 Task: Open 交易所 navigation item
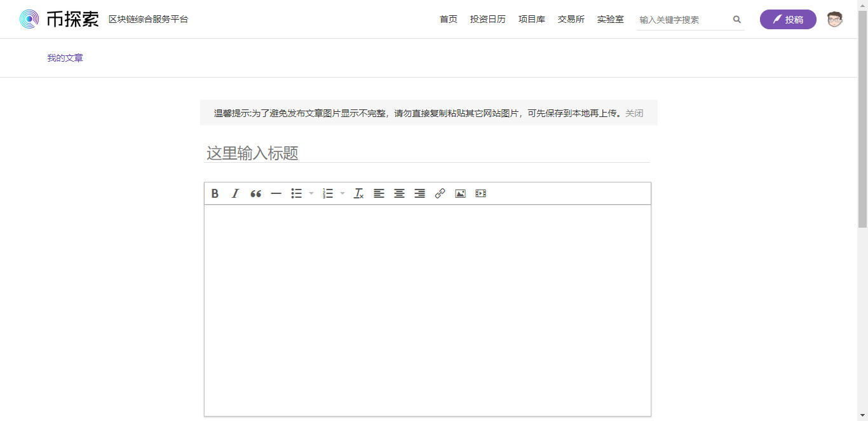tap(571, 19)
